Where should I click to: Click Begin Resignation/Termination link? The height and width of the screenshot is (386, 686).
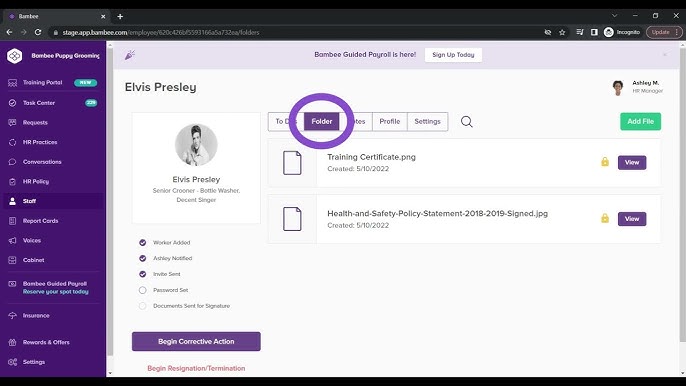coord(196,368)
